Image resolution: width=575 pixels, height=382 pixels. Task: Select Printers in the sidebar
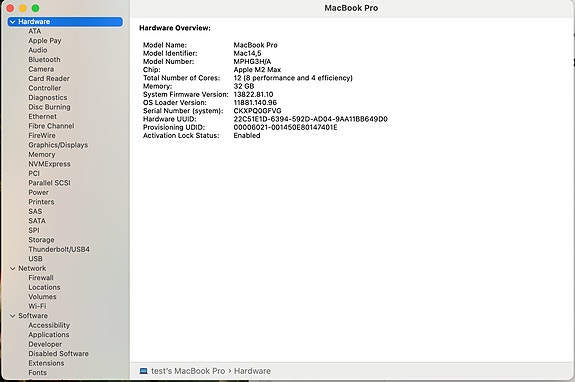(41, 202)
